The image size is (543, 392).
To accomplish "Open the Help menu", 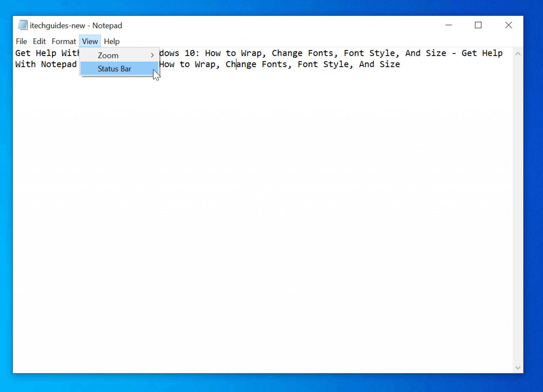I will 112,41.
